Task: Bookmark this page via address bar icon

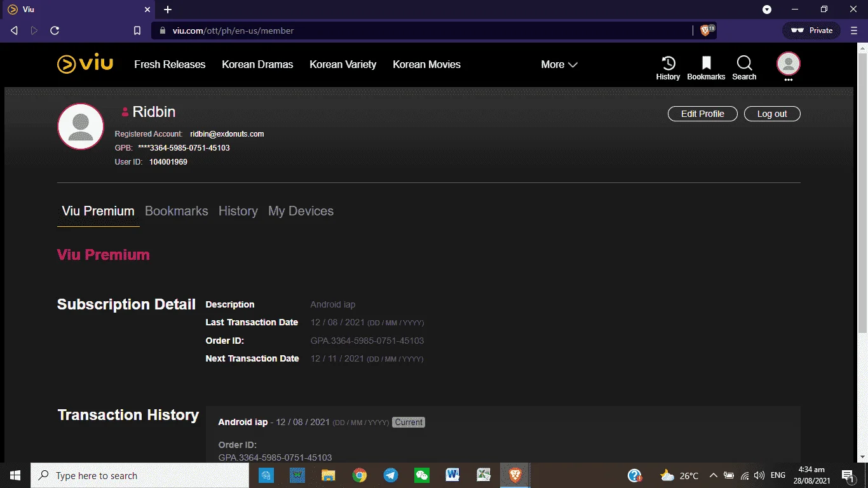Action: [137, 30]
